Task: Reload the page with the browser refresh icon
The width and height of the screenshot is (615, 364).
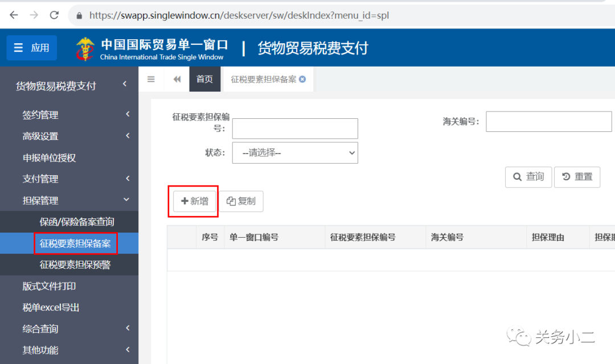Action: [x=54, y=15]
